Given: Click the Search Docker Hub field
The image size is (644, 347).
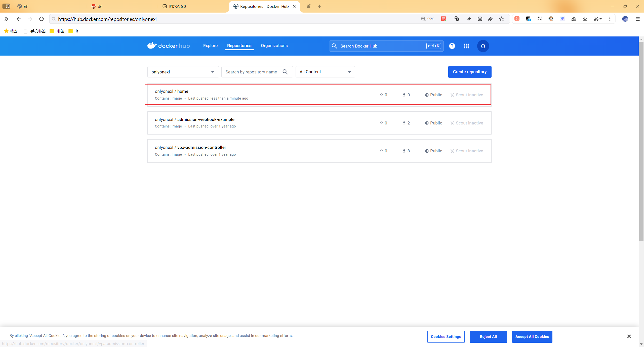Looking at the screenshot, I should tap(386, 46).
